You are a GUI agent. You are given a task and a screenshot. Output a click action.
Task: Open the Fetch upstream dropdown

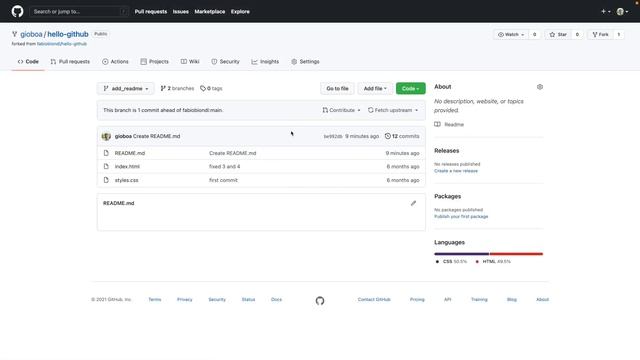point(393,110)
